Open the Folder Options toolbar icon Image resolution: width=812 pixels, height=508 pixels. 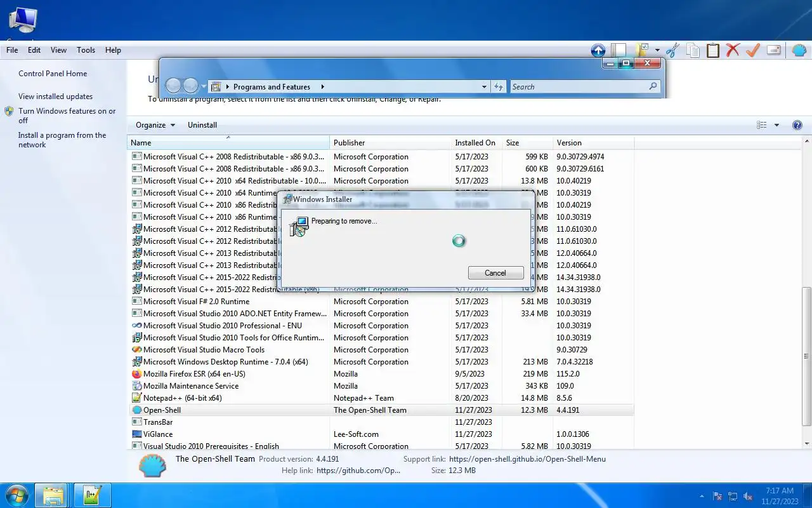tap(642, 50)
